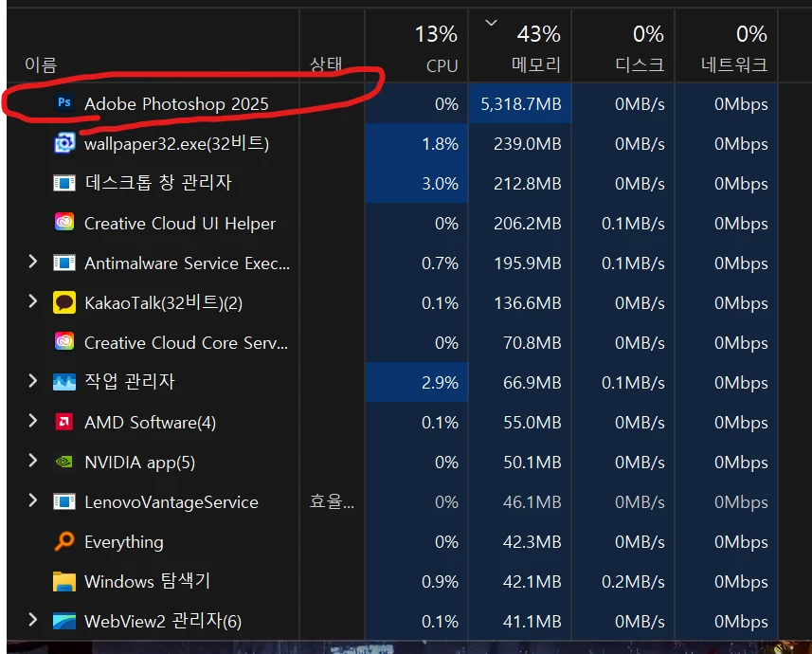Expand the KakaoTalk(32비트)(2) group
812x654 pixels.
pos(32,301)
